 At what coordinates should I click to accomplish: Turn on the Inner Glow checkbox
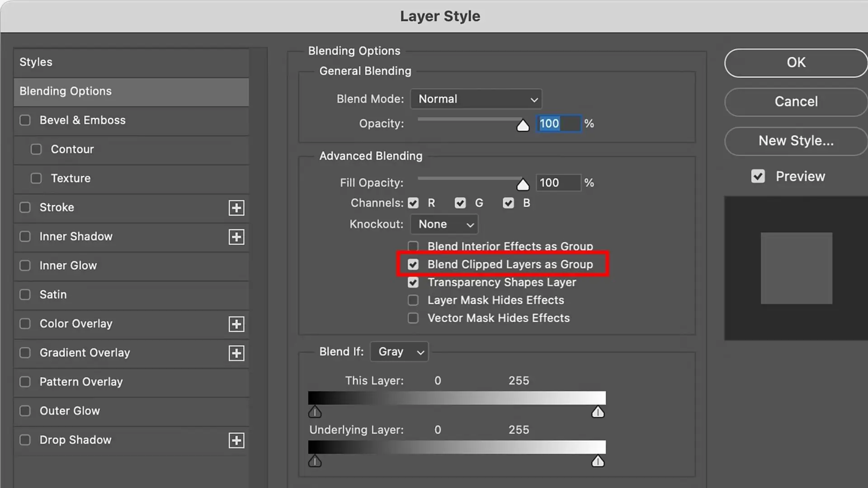25,266
